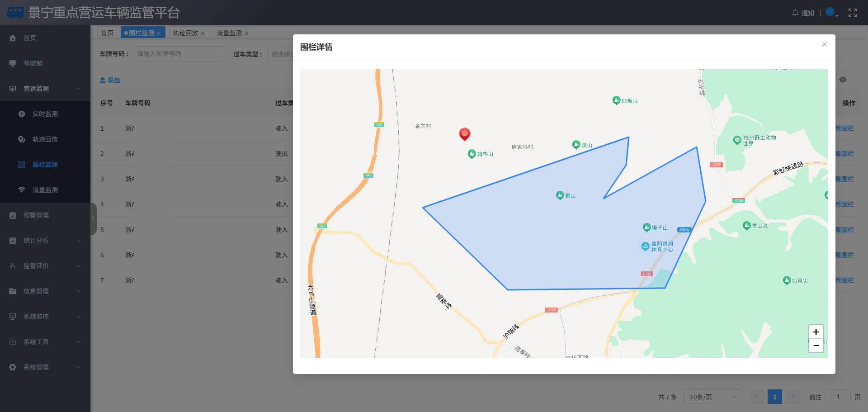Click the 导出 export button
Screen dimensions: 868x412
(110, 80)
